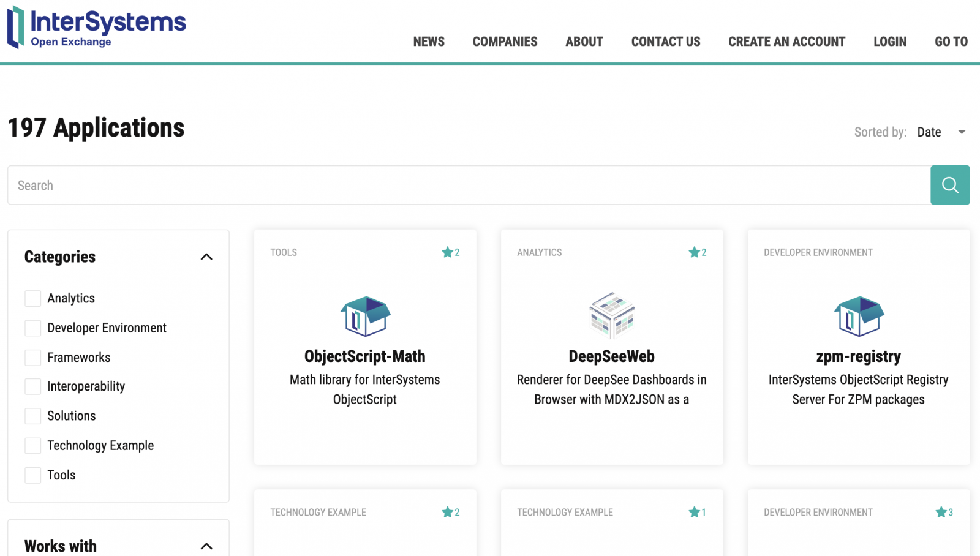
Task: Enable the Frameworks category filter
Action: click(x=32, y=357)
